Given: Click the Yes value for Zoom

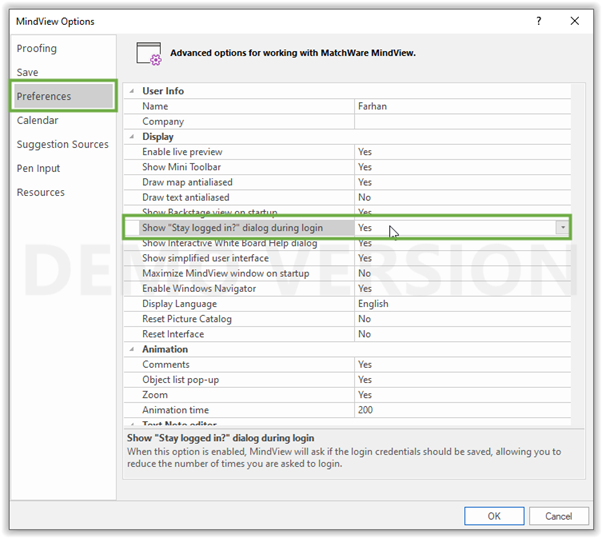Looking at the screenshot, I should click(x=365, y=395).
